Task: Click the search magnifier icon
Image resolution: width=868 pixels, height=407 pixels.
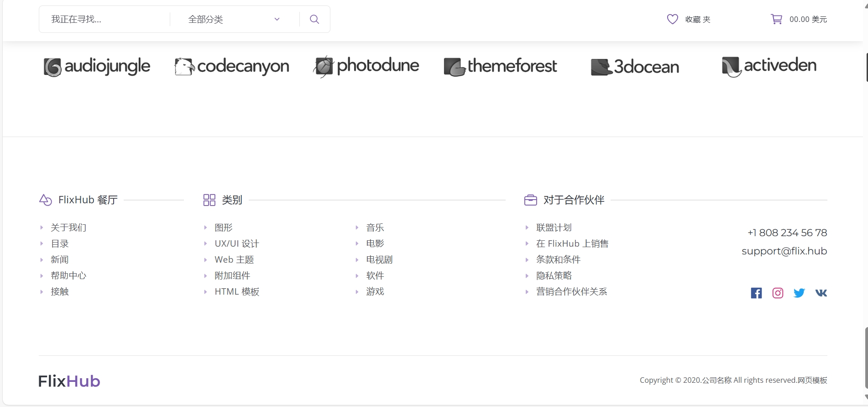Action: pyautogui.click(x=314, y=19)
